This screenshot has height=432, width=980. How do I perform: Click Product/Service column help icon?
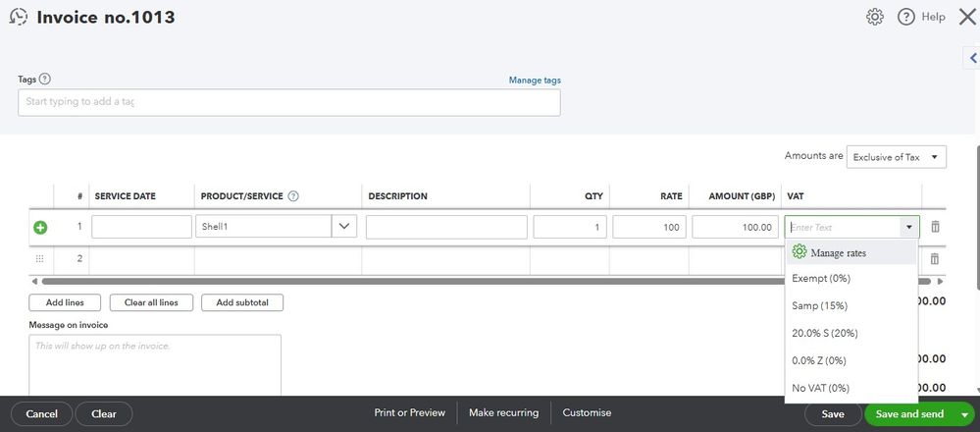pyautogui.click(x=293, y=195)
